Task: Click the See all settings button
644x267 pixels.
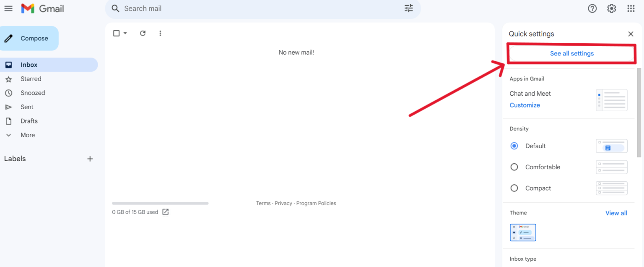Action: point(572,53)
